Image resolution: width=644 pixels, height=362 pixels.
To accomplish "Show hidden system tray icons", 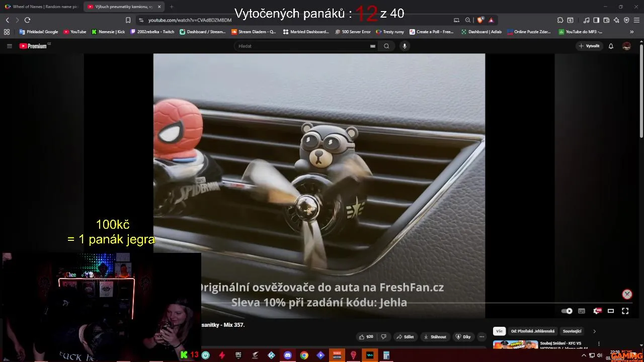I will click(584, 355).
